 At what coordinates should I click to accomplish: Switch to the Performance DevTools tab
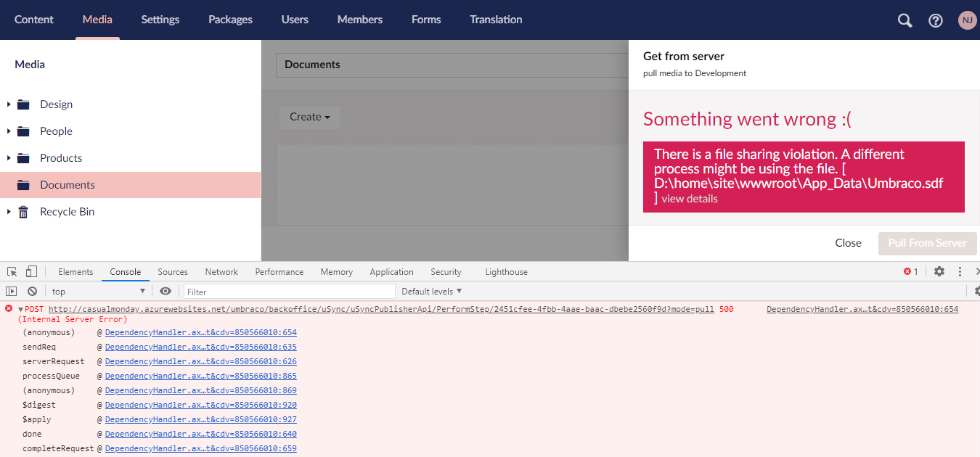pos(279,272)
